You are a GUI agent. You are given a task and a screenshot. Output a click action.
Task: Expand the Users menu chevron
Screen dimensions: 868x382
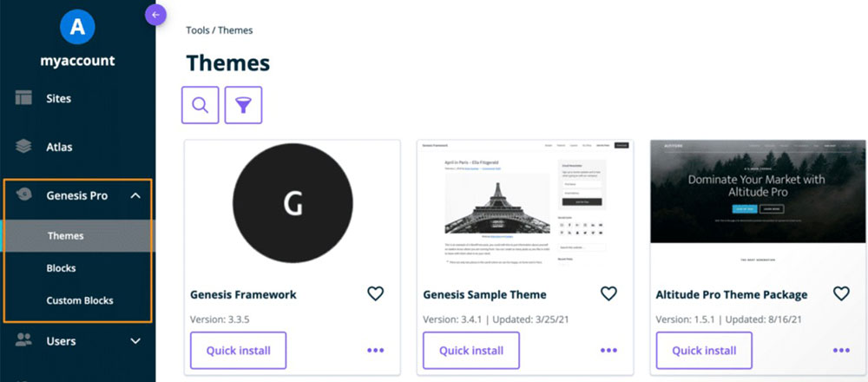[135, 341]
